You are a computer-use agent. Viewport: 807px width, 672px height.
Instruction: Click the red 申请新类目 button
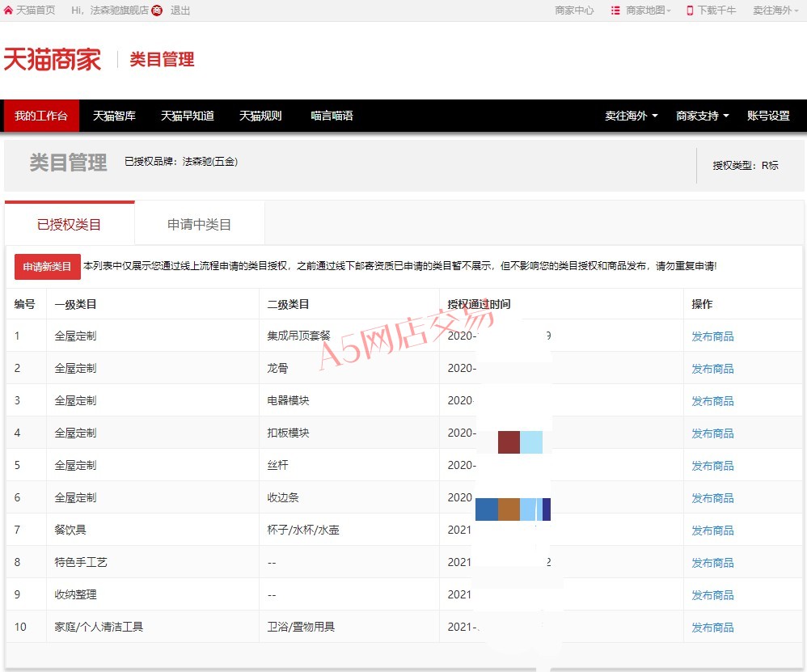(48, 267)
